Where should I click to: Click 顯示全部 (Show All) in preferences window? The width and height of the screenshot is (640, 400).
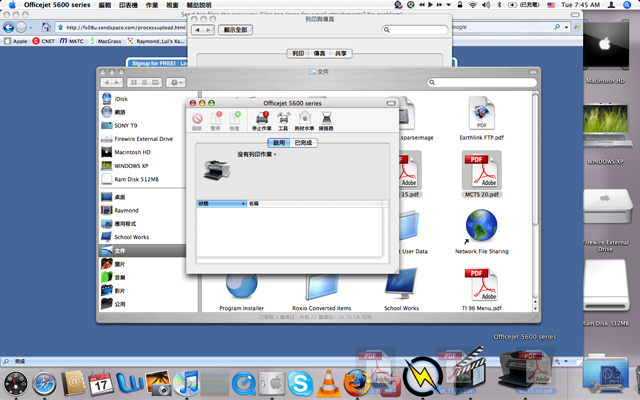point(236,30)
